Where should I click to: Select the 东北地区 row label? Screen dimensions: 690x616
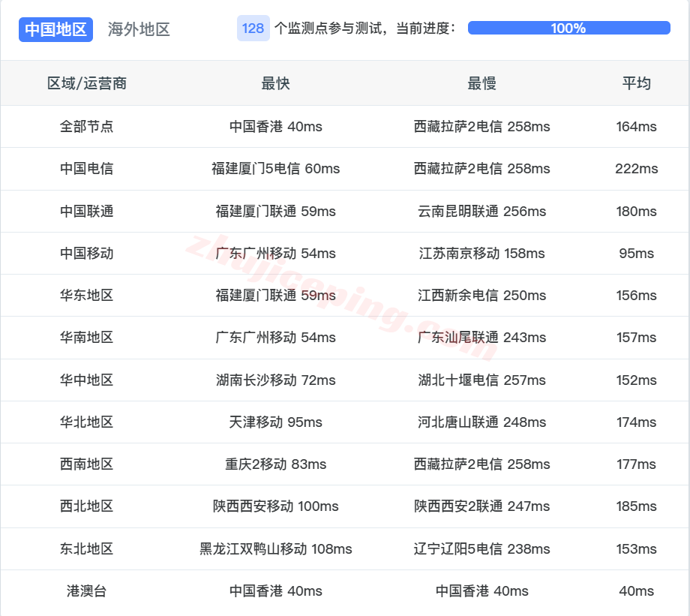tap(87, 548)
